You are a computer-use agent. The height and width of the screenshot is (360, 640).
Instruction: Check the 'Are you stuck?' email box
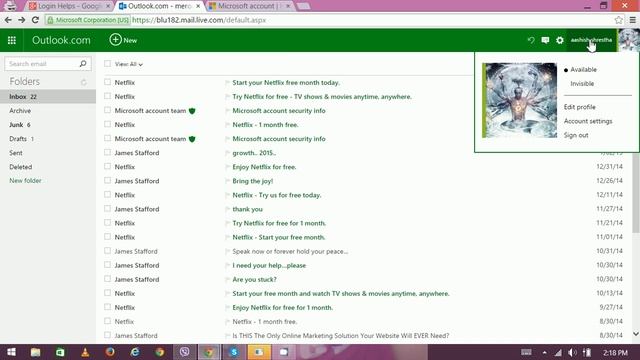pos(107,279)
